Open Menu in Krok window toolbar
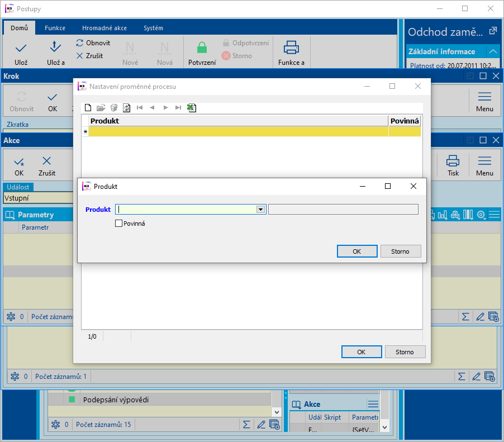Viewport: 504px width, 442px height. coord(484,102)
